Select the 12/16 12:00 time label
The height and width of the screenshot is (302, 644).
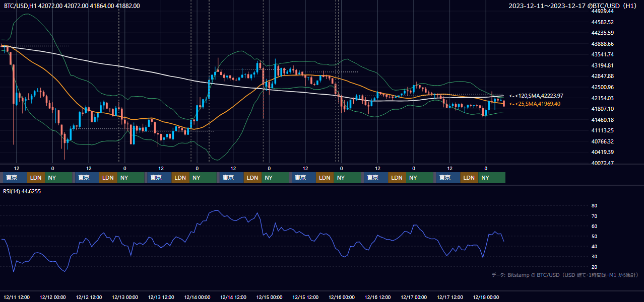(377, 297)
